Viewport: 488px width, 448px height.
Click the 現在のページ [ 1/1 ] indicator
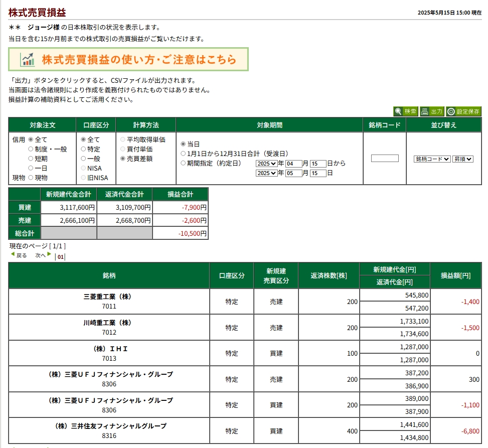37,246
